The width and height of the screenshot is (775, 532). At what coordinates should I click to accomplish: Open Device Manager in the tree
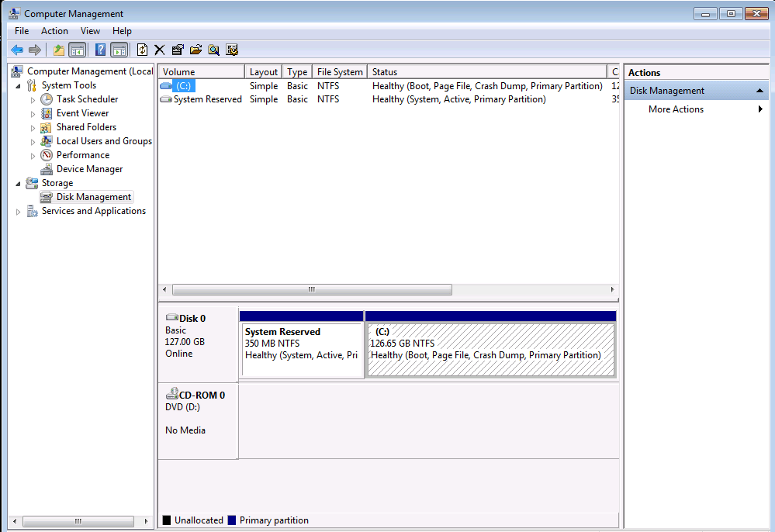coord(89,169)
